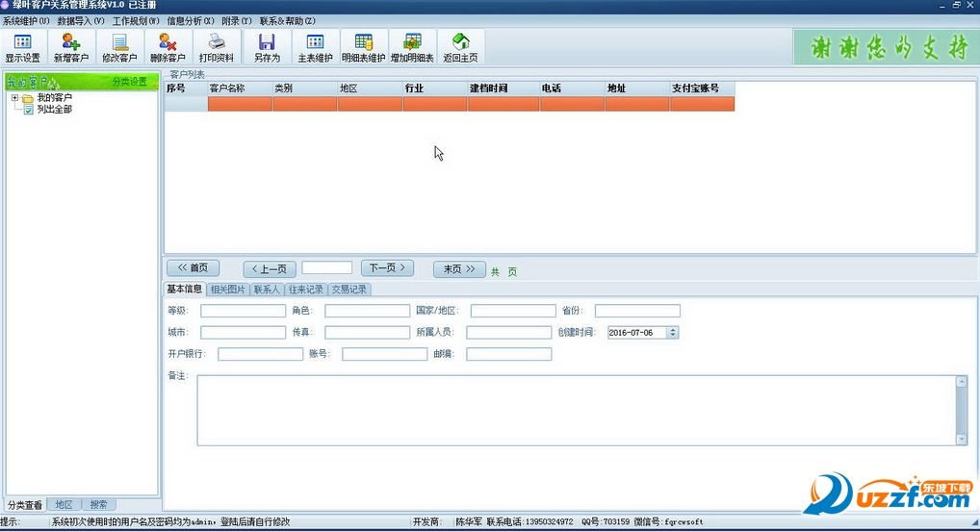Click the 开户银行 input field

coord(261,354)
